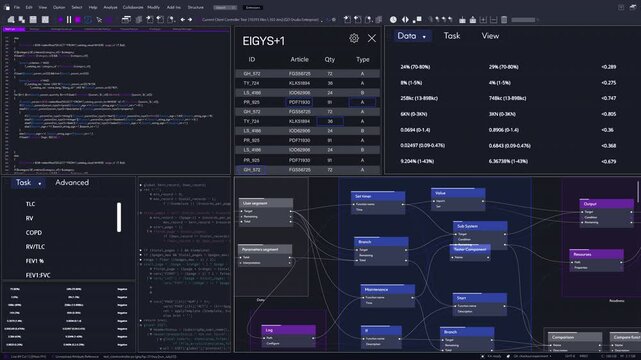Image resolution: width=641 pixels, height=360 pixels.
Task: Select the cursor pointer tool
Action: [99, 20]
